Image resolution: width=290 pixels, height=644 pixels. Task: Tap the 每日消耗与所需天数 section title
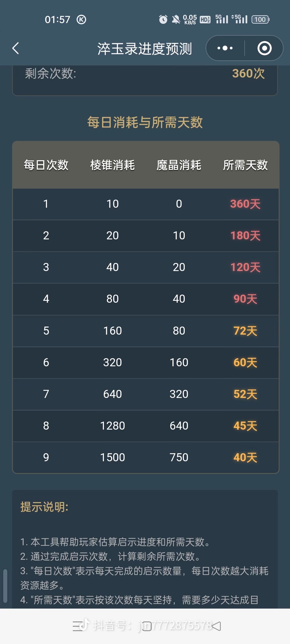click(x=145, y=122)
